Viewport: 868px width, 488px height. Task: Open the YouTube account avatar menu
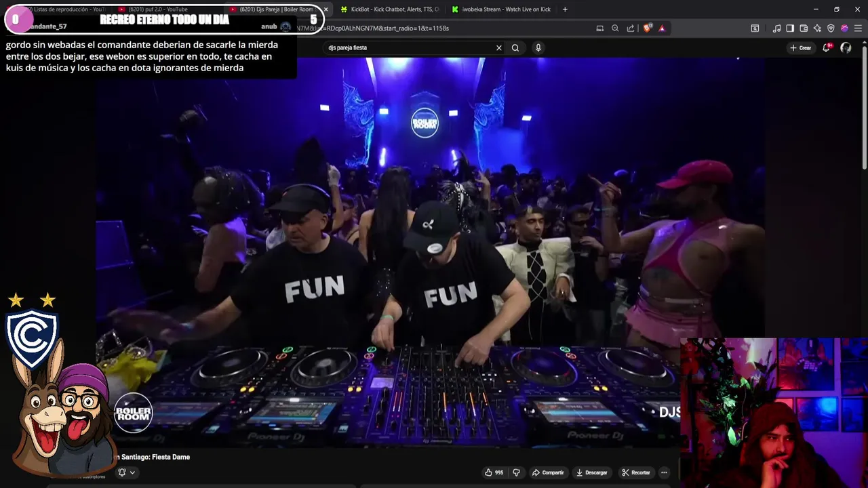[x=846, y=47]
